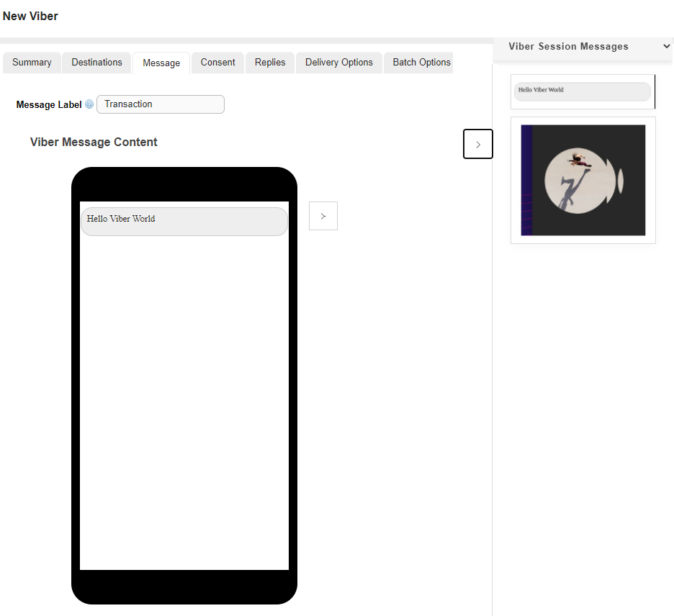The width and height of the screenshot is (674, 616).
Task: Focus the Message Label input with Transaction
Action: pos(161,104)
